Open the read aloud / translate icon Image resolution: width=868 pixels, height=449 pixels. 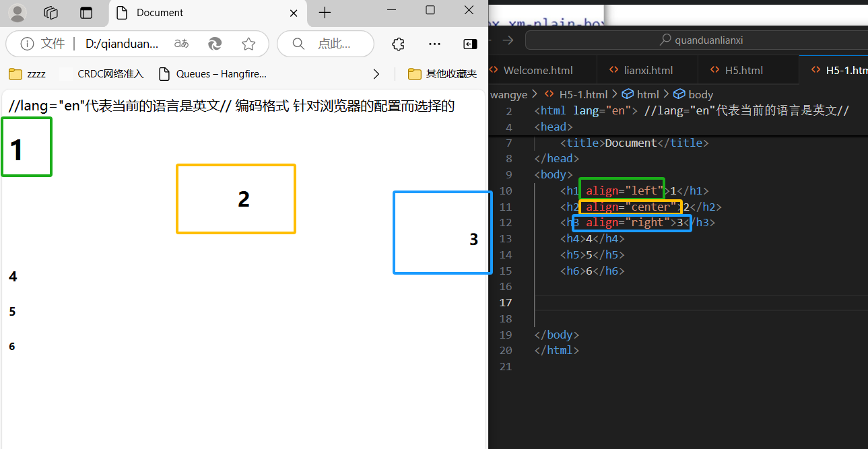point(181,44)
